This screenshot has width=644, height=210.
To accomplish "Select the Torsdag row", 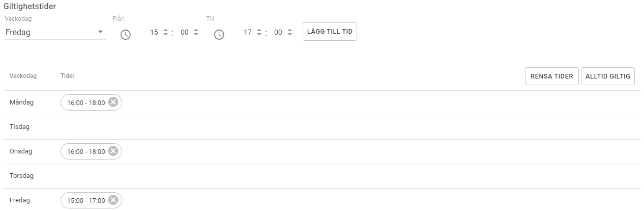I will (x=21, y=176).
